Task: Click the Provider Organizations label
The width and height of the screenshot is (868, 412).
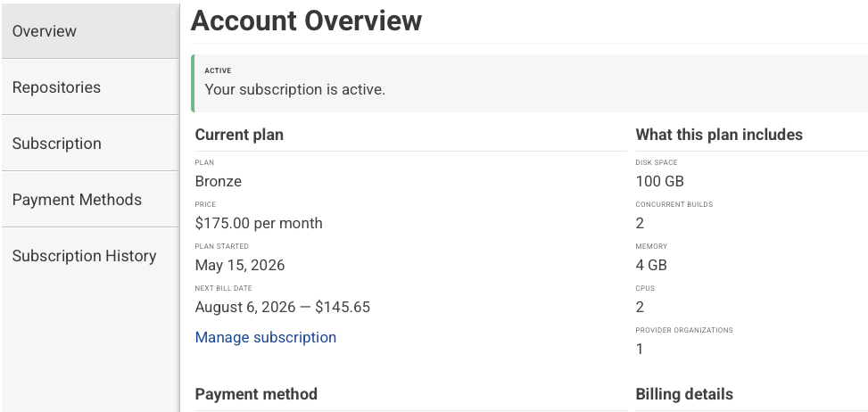Action: 684,330
